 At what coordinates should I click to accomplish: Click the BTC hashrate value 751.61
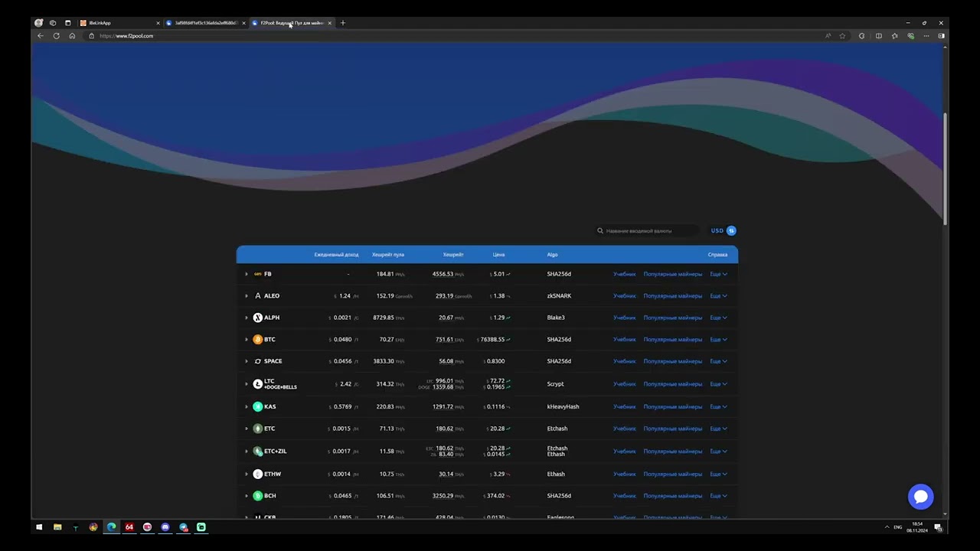[444, 339]
